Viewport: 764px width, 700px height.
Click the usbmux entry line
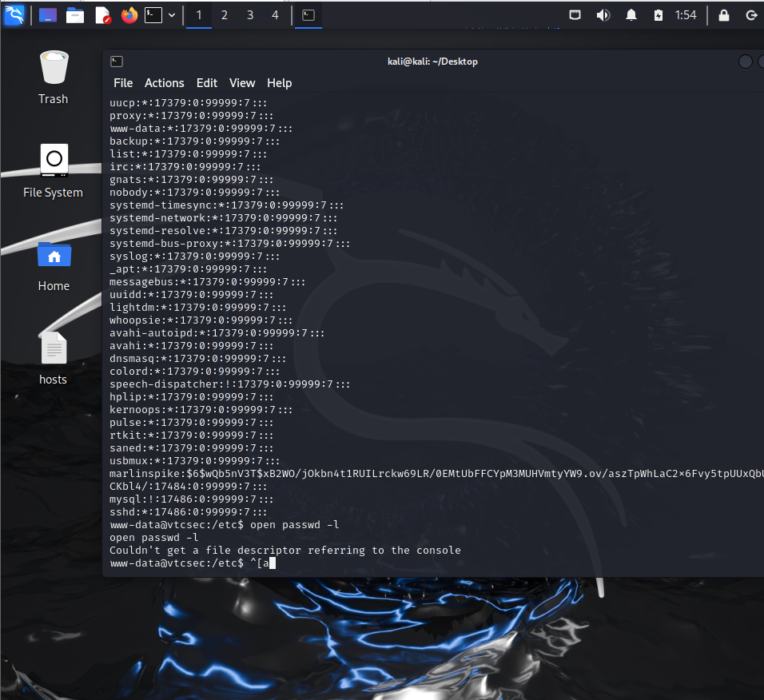194,461
